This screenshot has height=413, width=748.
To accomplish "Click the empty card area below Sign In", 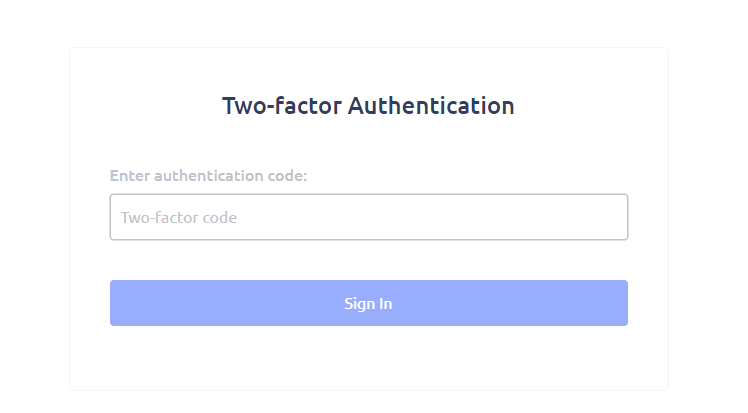I will click(x=369, y=358).
